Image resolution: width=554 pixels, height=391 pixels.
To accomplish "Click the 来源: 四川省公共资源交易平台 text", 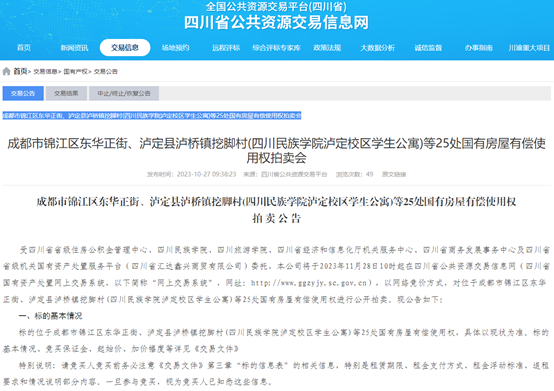I will click(285, 174).
